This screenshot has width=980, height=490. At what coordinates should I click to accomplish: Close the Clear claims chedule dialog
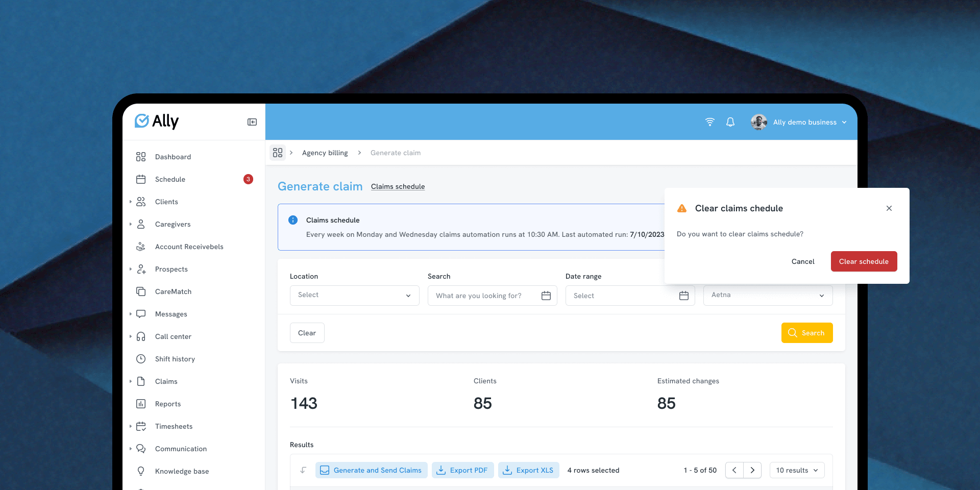[889, 208]
